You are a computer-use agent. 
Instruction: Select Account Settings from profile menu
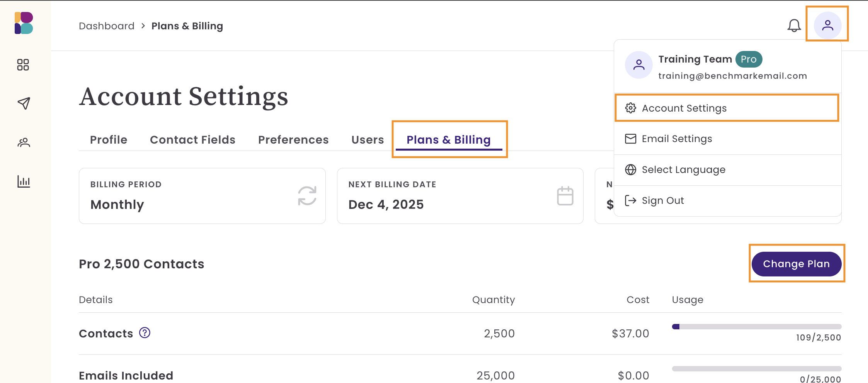(x=684, y=108)
